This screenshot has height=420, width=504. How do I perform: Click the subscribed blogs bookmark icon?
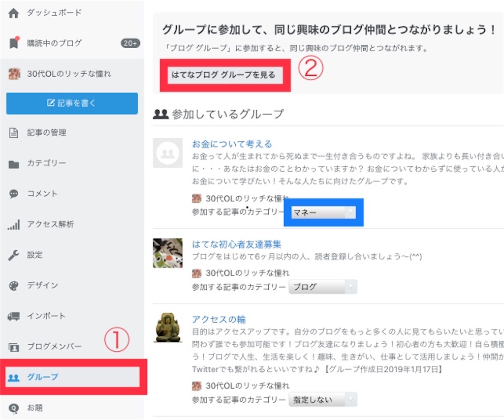[13, 43]
